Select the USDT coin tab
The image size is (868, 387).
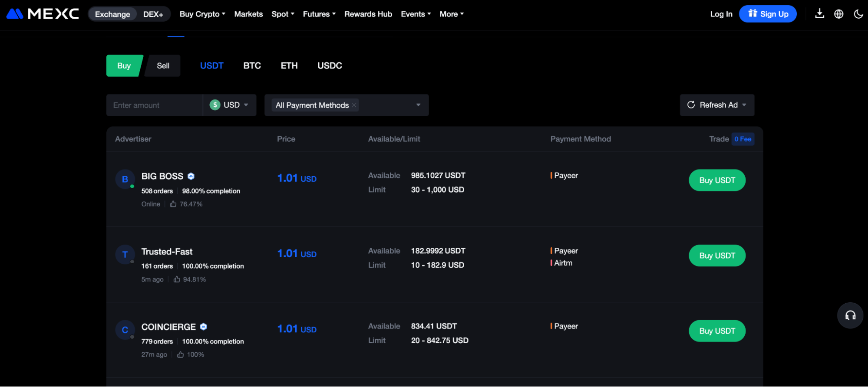coord(212,66)
